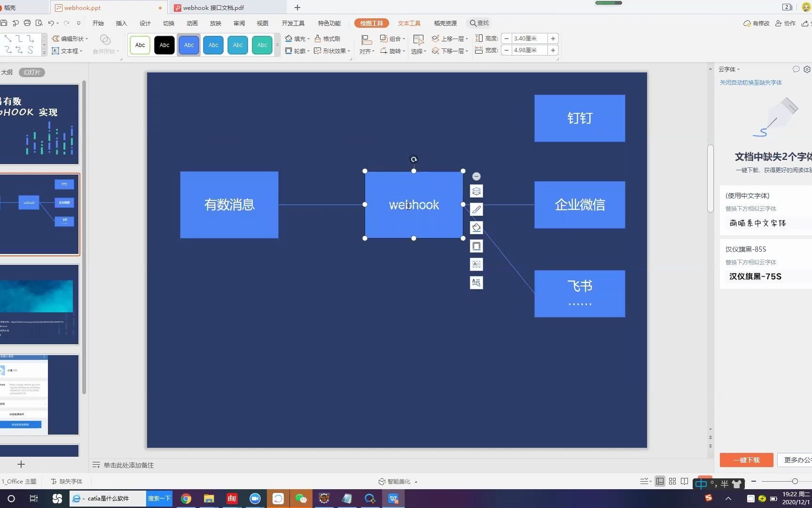
Task: Open the 插入 ribbon tab
Action: pos(122,23)
